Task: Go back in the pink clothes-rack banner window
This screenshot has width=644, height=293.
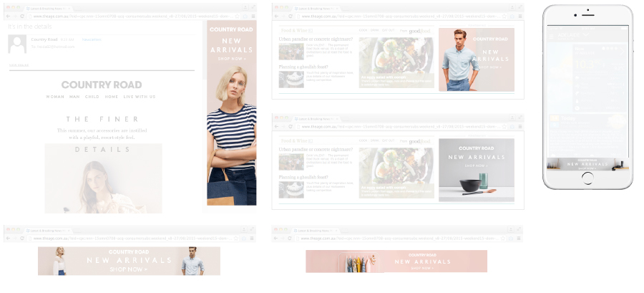Action: tap(275, 239)
